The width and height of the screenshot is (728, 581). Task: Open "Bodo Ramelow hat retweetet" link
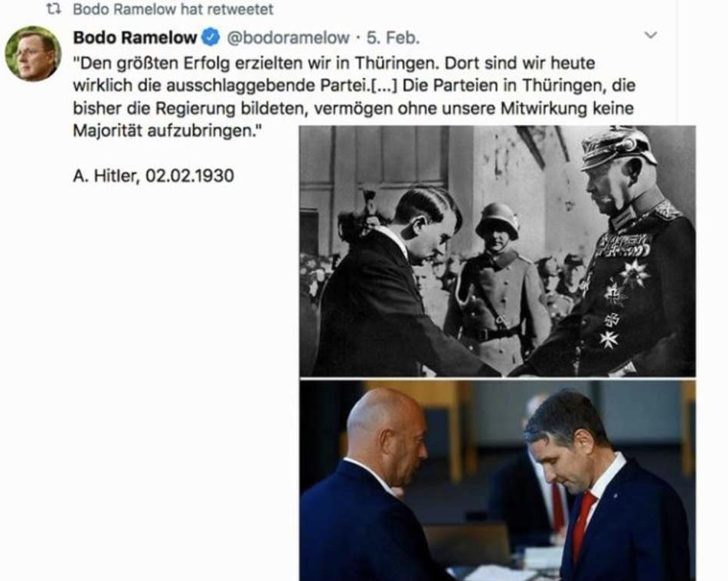tap(173, 9)
